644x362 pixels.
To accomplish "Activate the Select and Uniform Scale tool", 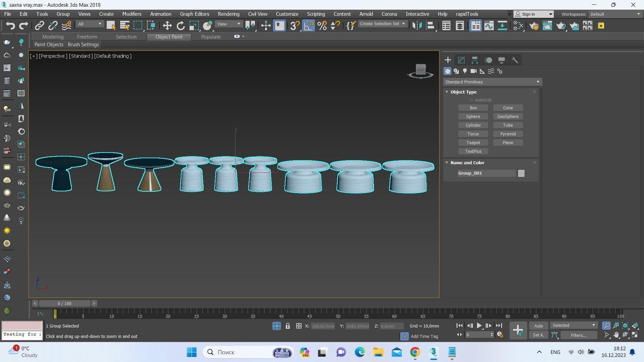I will tap(194, 26).
